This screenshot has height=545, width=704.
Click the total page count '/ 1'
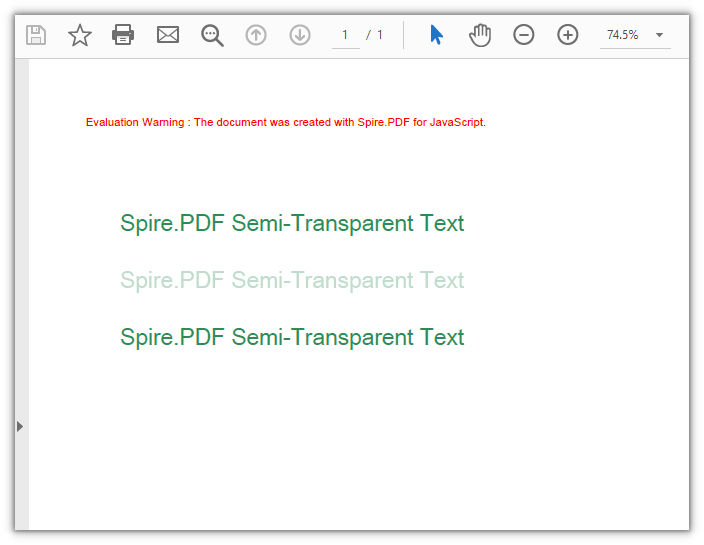[x=374, y=35]
